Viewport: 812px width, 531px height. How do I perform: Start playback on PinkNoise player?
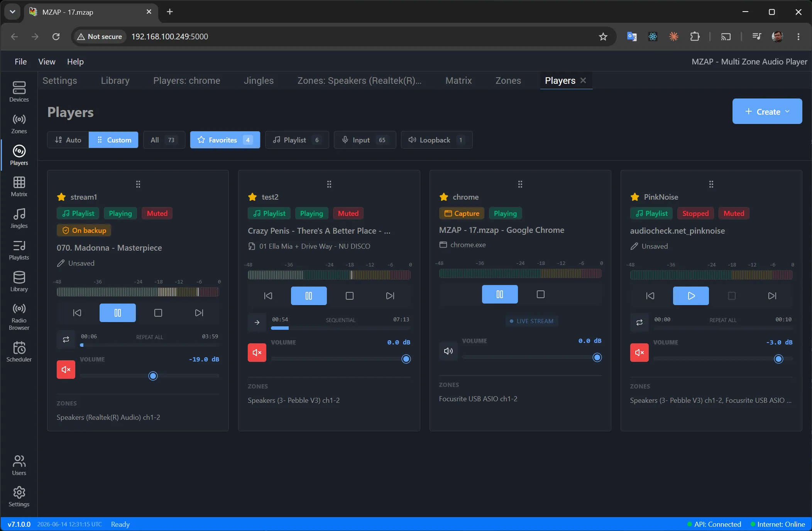click(691, 296)
